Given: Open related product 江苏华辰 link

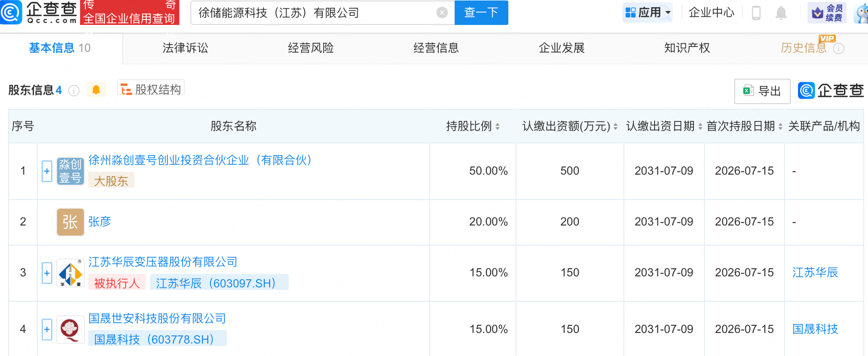Looking at the screenshot, I should (815, 273).
